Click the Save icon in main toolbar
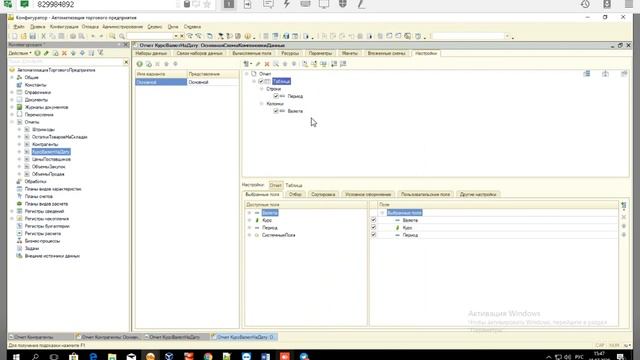 point(33,36)
